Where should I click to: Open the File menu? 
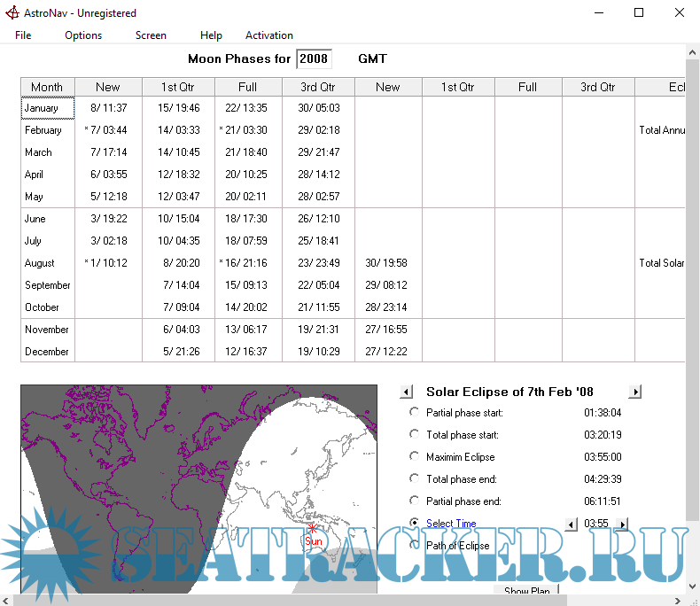point(23,35)
